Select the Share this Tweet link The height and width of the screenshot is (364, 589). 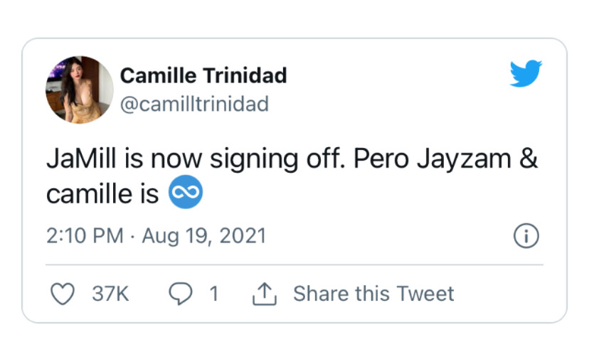tap(373, 294)
